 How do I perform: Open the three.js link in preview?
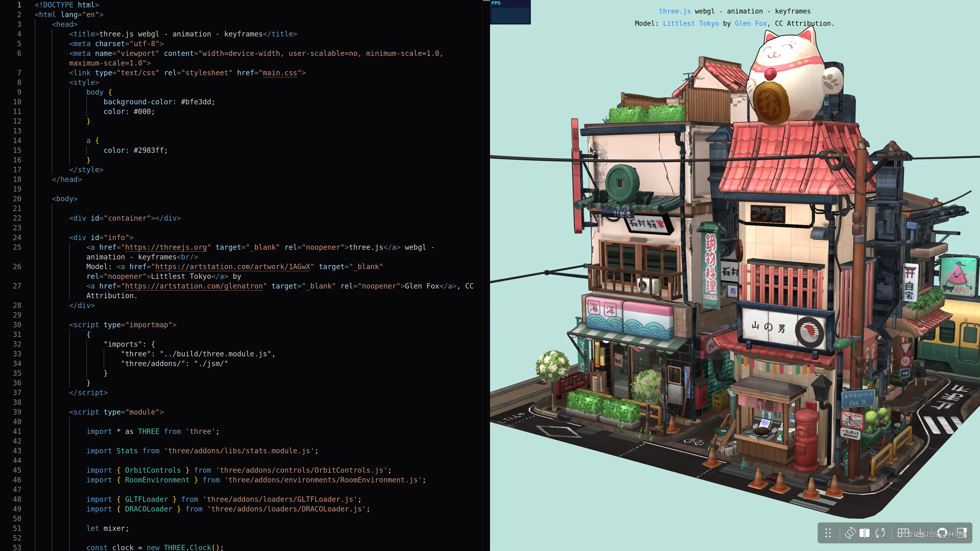tap(675, 11)
